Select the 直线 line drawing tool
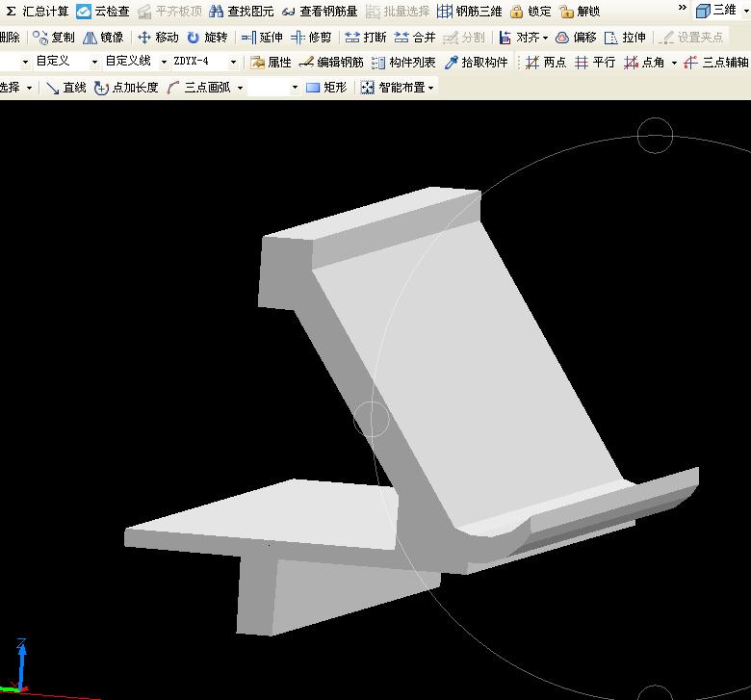This screenshot has height=700, width=751. click(x=66, y=88)
